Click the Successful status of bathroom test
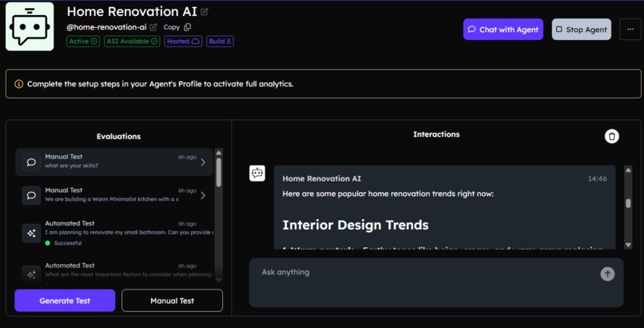Screen dimensions: 644x328 (64, 243)
